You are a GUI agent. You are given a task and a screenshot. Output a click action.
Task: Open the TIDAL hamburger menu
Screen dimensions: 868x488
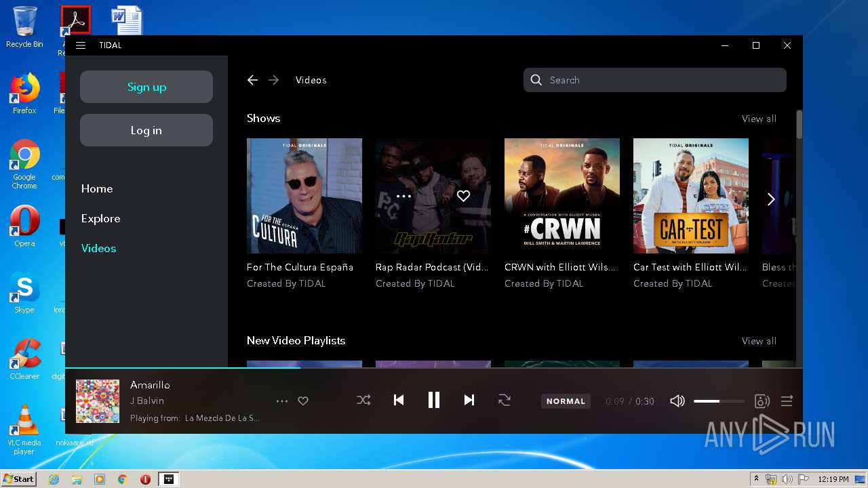(81, 45)
